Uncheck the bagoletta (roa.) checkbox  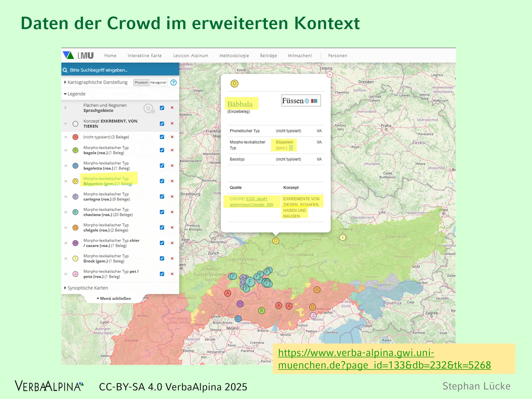162,165
